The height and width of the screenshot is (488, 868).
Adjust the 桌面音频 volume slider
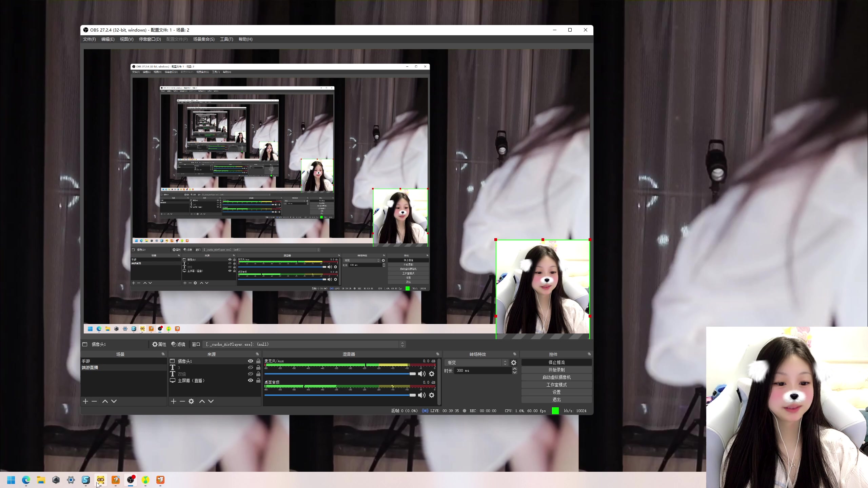[x=340, y=395]
